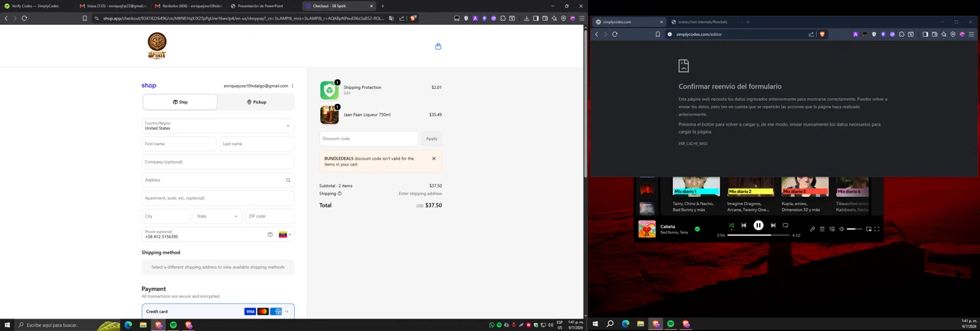980x331 pixels.
Task: Mute Spotify volume speaker icon
Action: pyautogui.click(x=841, y=229)
